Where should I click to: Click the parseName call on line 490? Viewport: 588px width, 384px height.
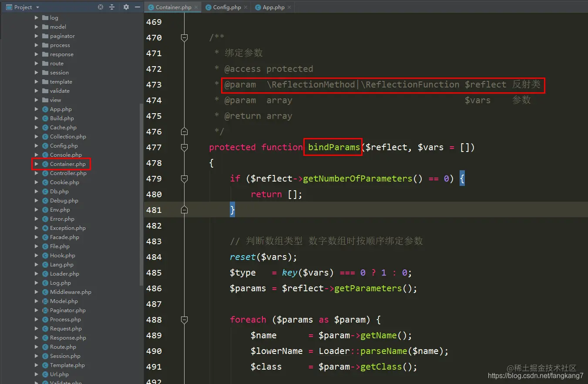[x=383, y=351]
